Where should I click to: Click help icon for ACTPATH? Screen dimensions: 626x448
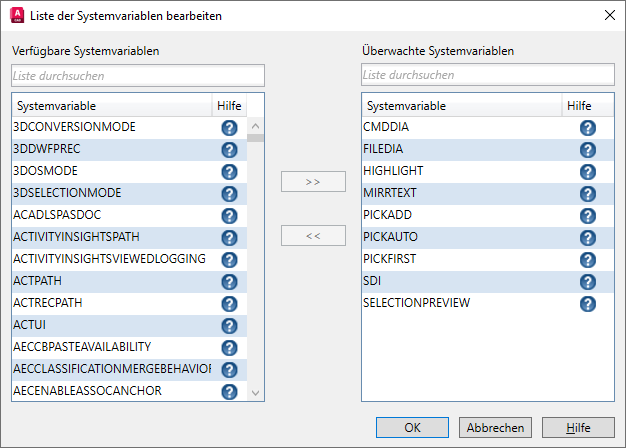pyautogui.click(x=229, y=282)
